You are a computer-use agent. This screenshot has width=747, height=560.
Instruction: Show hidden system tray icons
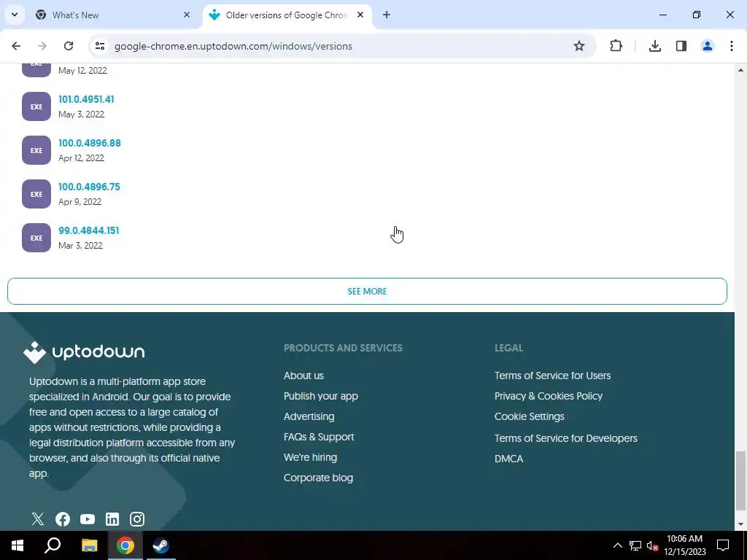coord(617,545)
